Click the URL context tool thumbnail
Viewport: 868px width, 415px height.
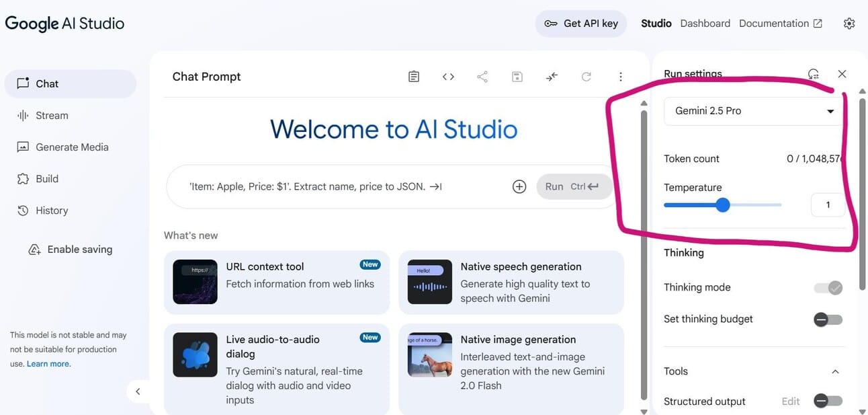(195, 282)
